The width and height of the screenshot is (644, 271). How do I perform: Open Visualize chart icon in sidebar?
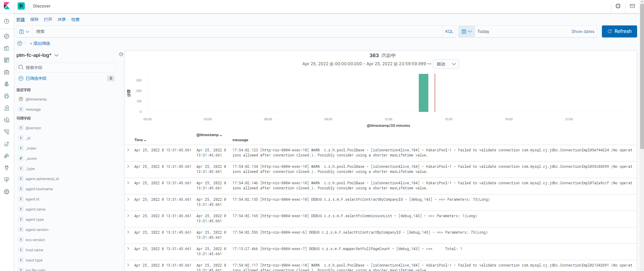(x=7, y=48)
